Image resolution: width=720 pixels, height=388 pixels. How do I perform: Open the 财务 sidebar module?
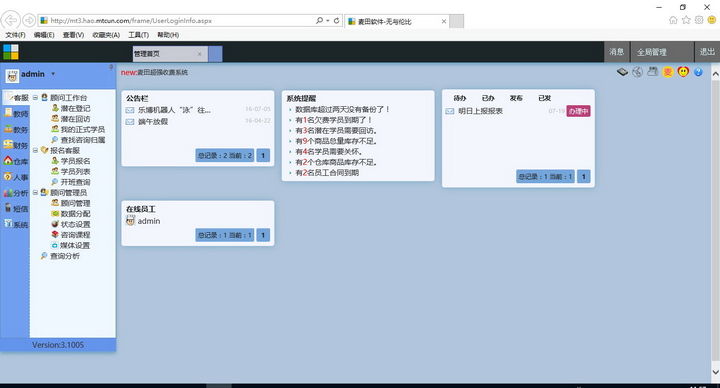tap(16, 145)
